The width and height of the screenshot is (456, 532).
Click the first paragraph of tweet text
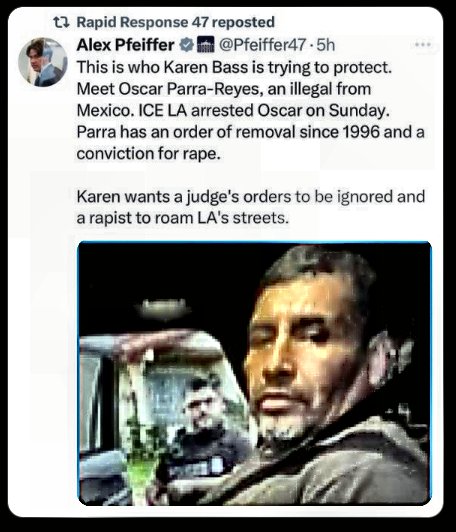click(250, 110)
